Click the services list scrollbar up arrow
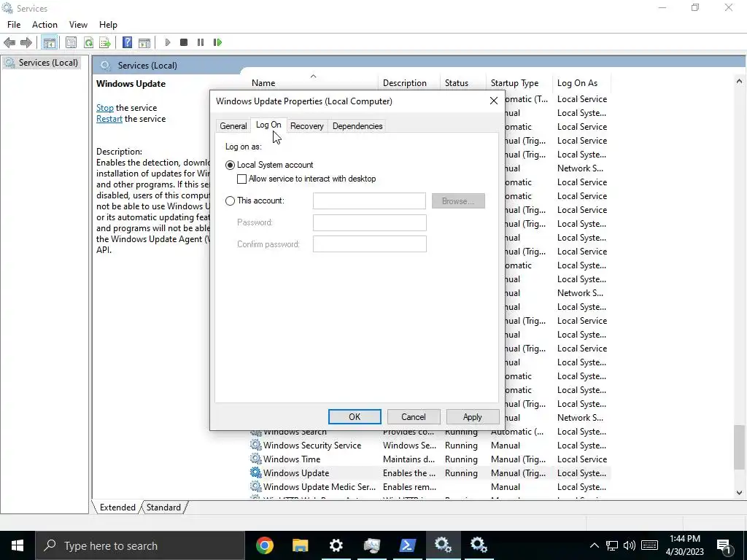 739,82
